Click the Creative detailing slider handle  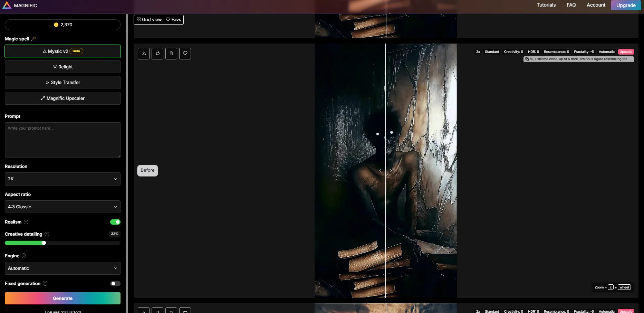pos(44,243)
